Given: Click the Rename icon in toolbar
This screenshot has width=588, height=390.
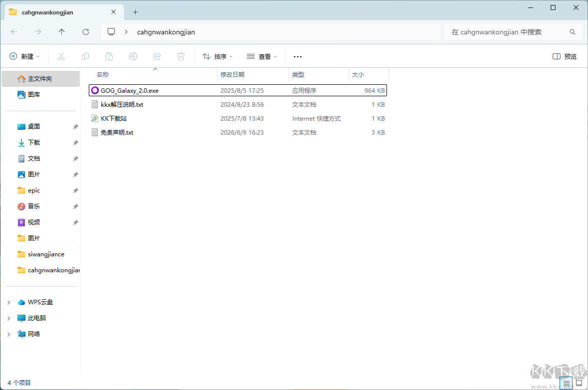Looking at the screenshot, I should [x=133, y=57].
